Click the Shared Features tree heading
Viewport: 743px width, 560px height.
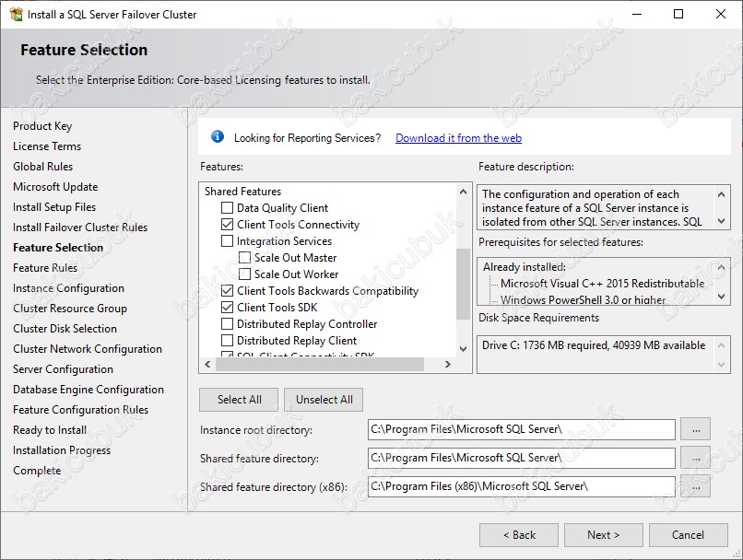point(242,192)
